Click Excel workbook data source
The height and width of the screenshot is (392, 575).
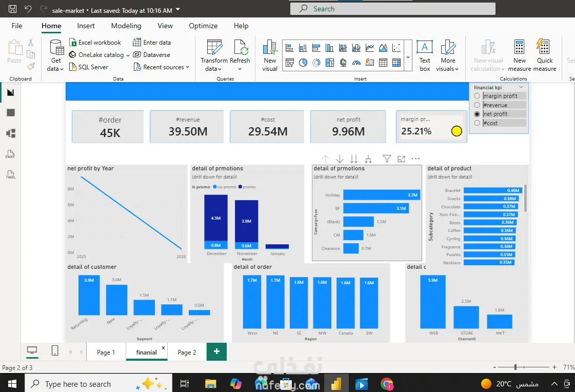pos(95,43)
